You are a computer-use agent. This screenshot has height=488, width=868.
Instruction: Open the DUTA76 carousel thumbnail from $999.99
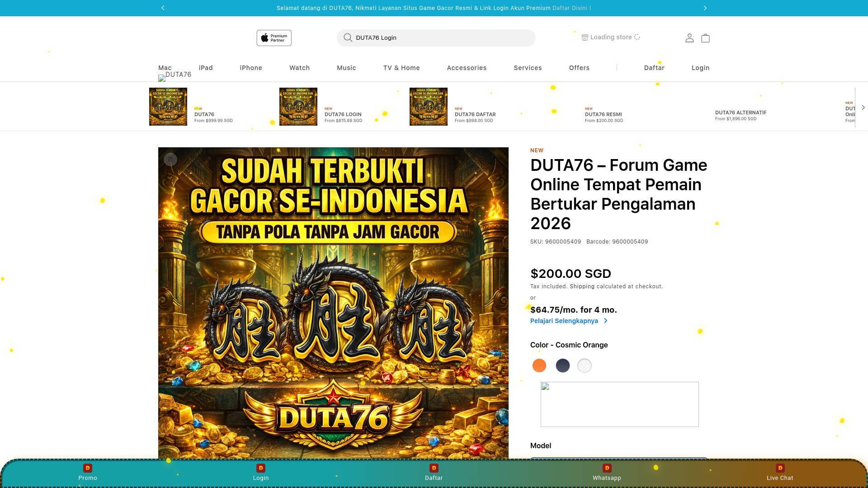click(168, 107)
